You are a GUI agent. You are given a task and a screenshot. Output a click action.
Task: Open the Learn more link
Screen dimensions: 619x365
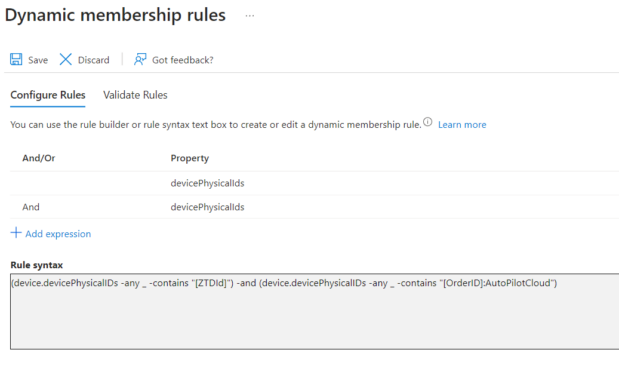[462, 125]
